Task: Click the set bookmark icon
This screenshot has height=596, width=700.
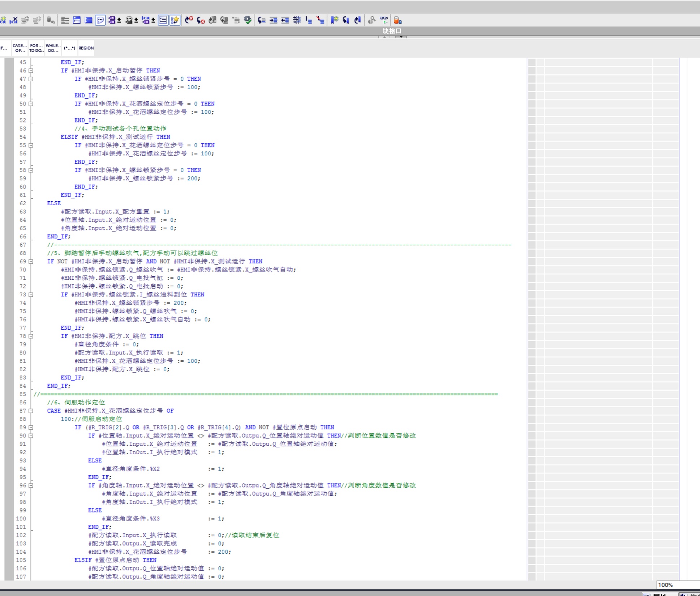Action: tap(334, 20)
